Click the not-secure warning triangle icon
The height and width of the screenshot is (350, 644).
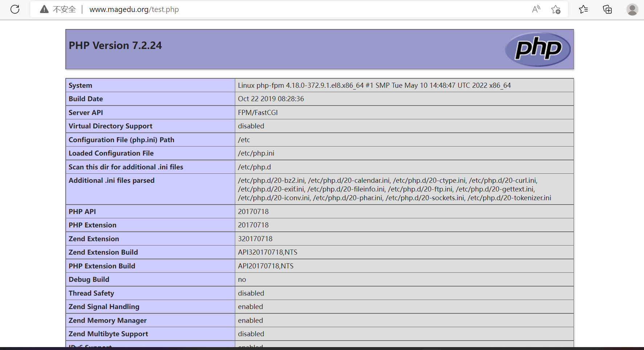[44, 9]
